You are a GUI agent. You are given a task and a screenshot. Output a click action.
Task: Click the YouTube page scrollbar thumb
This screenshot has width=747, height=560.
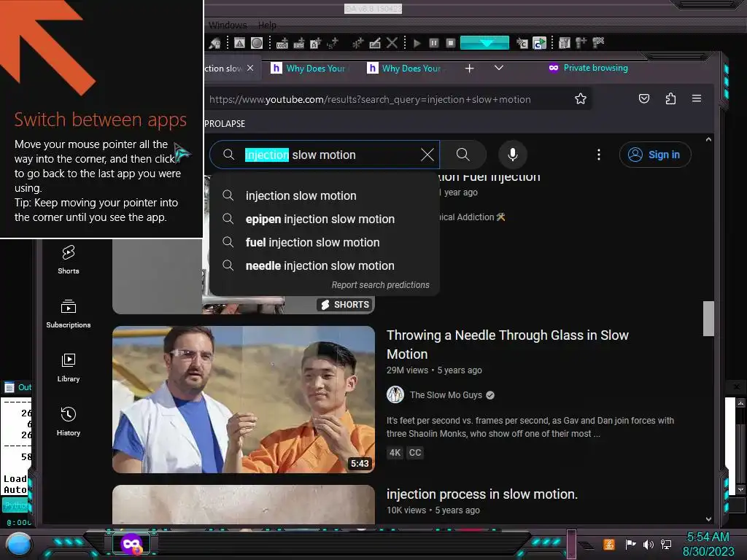click(708, 318)
